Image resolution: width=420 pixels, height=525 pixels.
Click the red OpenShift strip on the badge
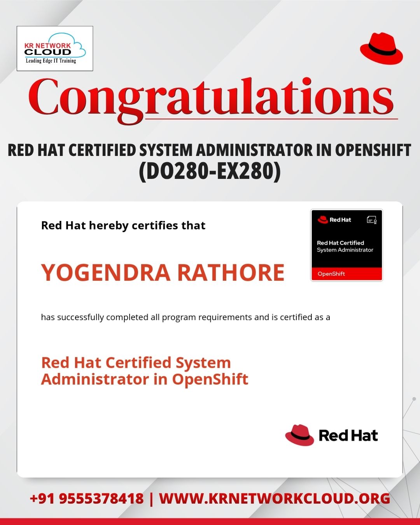click(x=346, y=274)
